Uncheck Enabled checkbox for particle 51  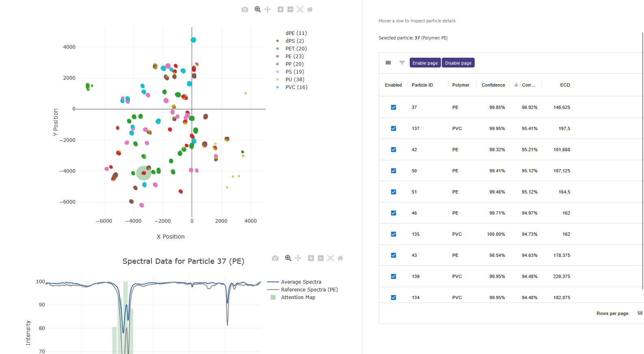[393, 192]
